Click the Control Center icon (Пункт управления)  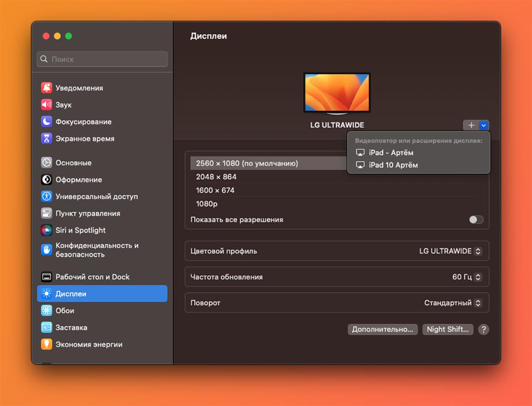47,213
